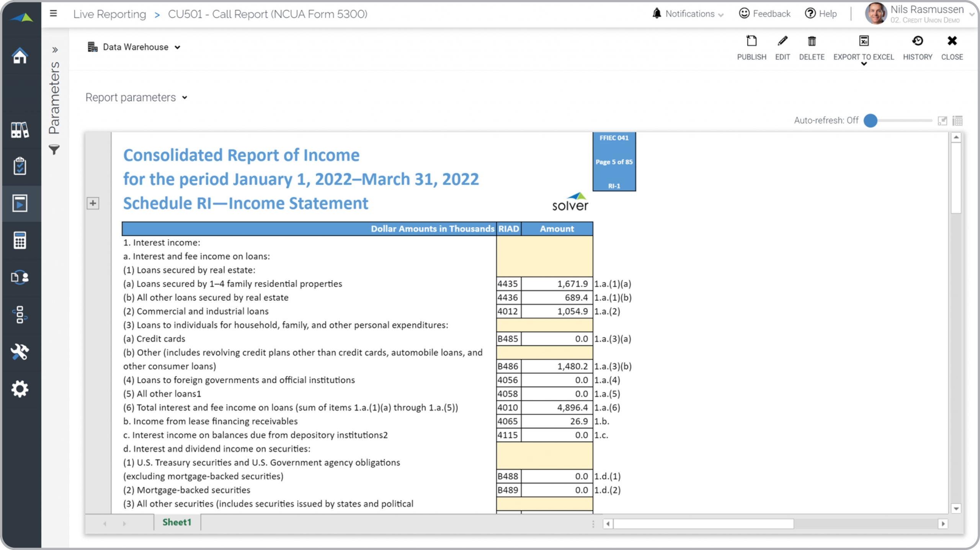The image size is (980, 550).
Task: Toggle the hamburger navigation menu
Action: pos(54,14)
